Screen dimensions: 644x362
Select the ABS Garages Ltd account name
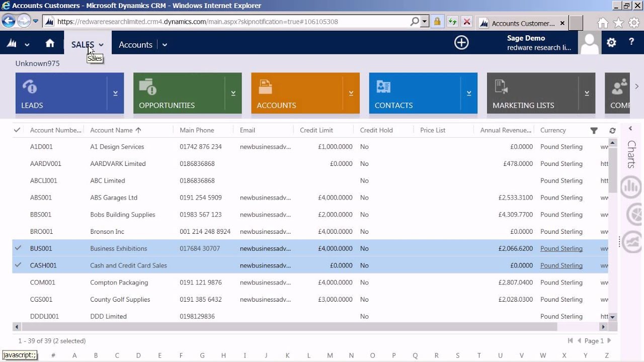114,198
